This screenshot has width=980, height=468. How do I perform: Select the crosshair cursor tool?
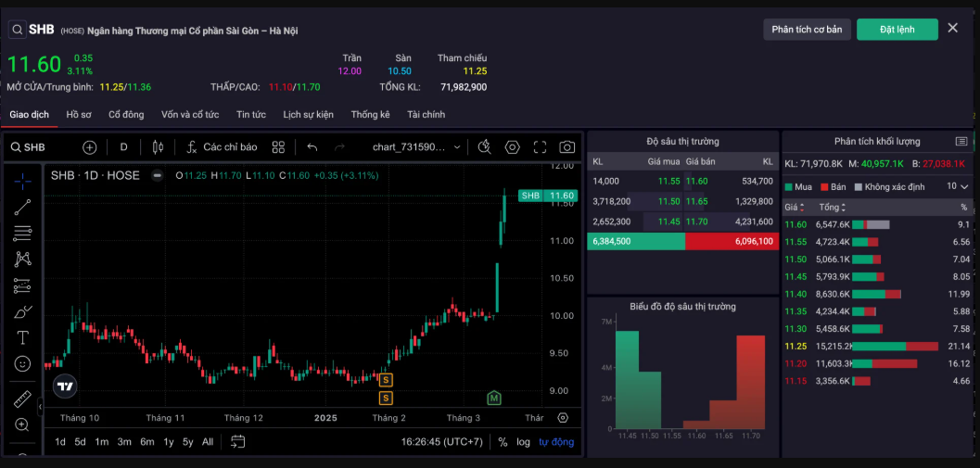click(x=22, y=182)
